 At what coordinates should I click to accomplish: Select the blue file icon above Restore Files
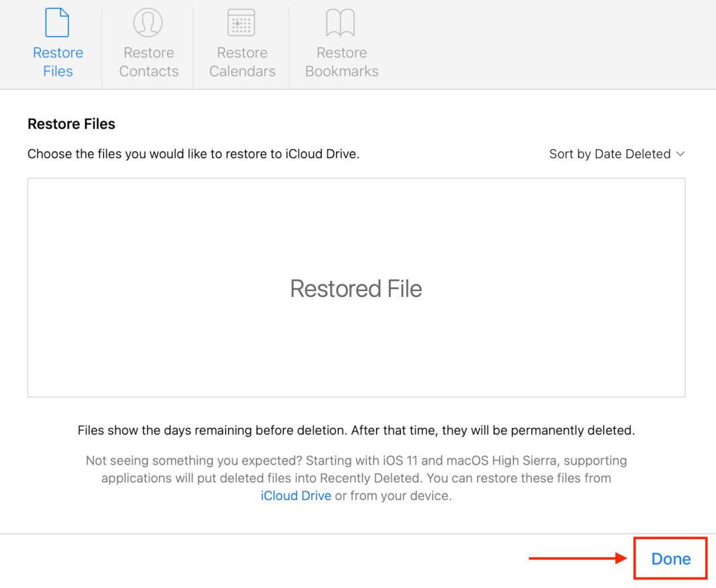pos(58,22)
